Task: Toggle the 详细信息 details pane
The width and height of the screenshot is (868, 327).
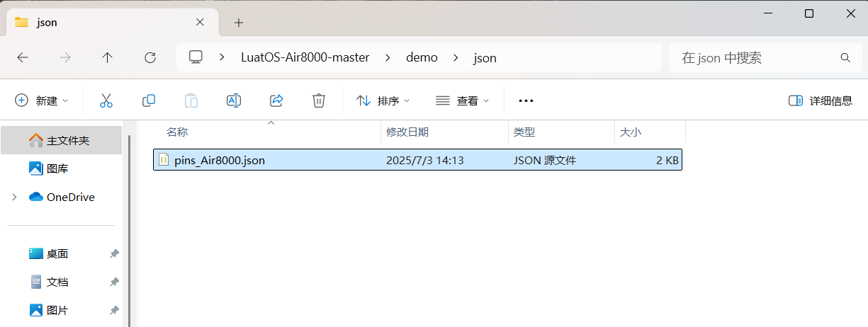Action: 821,101
